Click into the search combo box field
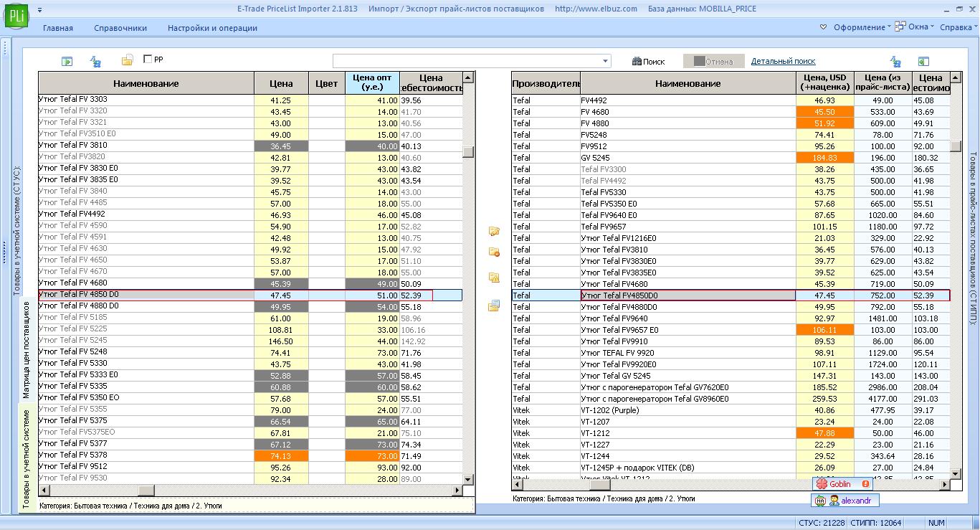980x530 pixels. (x=467, y=61)
